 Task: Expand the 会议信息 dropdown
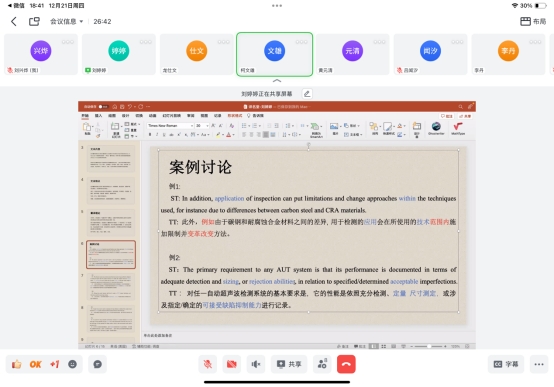(66, 22)
